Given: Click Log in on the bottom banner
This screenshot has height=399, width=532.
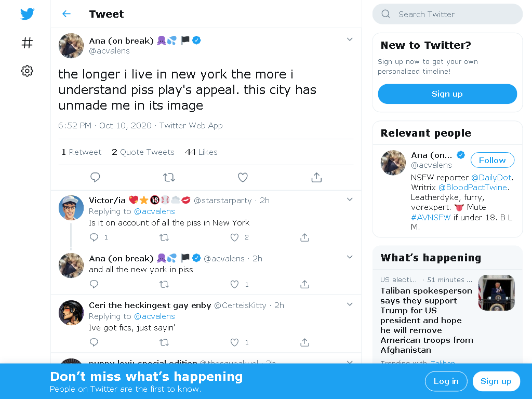Looking at the screenshot, I should (x=446, y=381).
